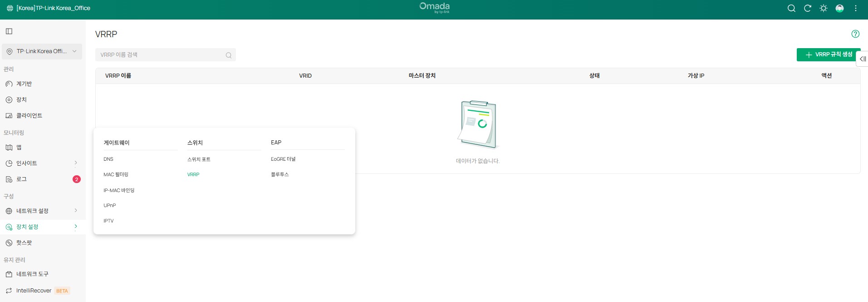The image size is (868, 302).
Task: Collapse the sidebar with panel icon
Action: tap(9, 31)
